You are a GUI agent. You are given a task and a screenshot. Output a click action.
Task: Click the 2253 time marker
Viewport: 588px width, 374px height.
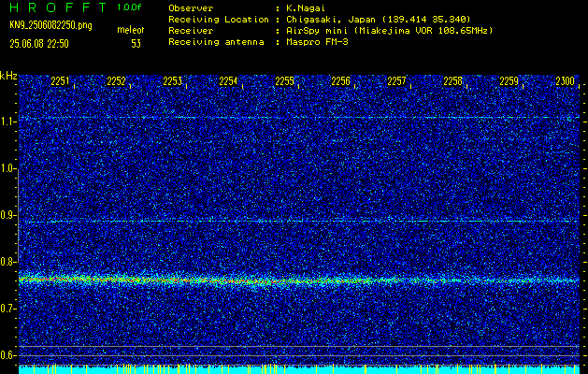click(x=173, y=81)
